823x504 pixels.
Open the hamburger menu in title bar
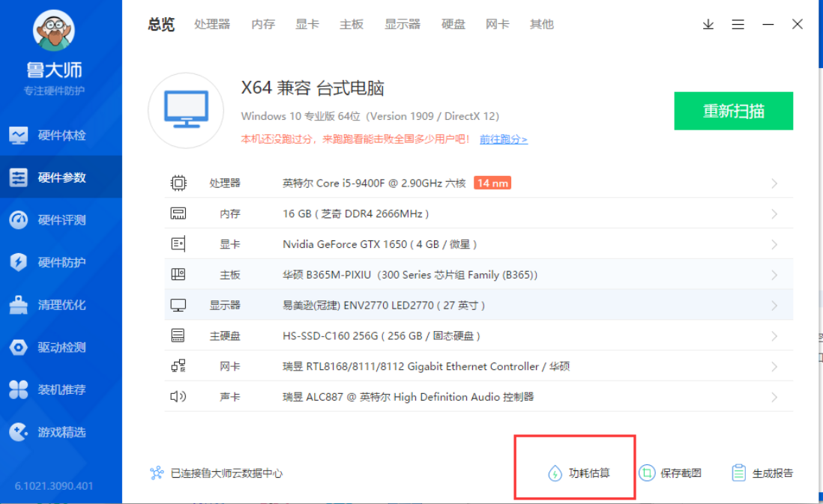pyautogui.click(x=738, y=25)
